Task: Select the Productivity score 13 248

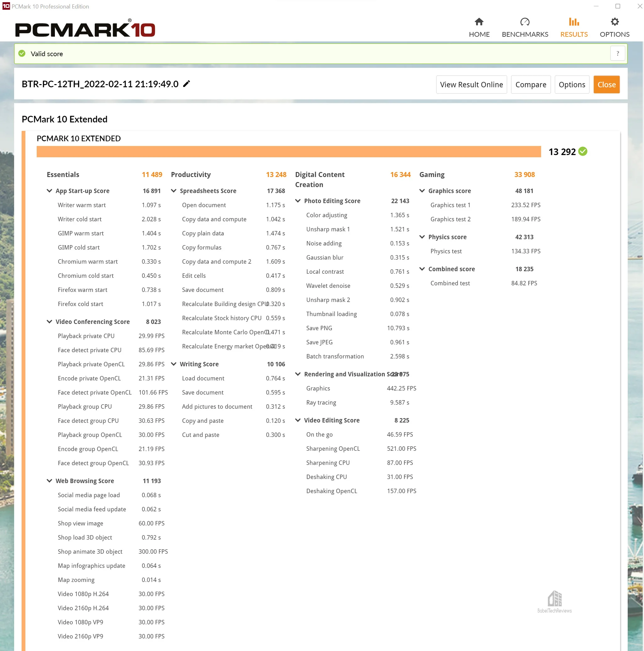Action: click(x=276, y=175)
